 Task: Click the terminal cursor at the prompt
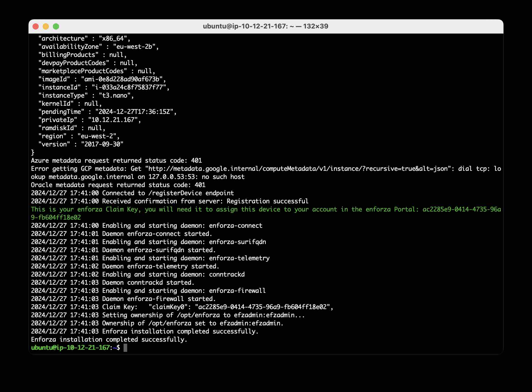[125, 348]
